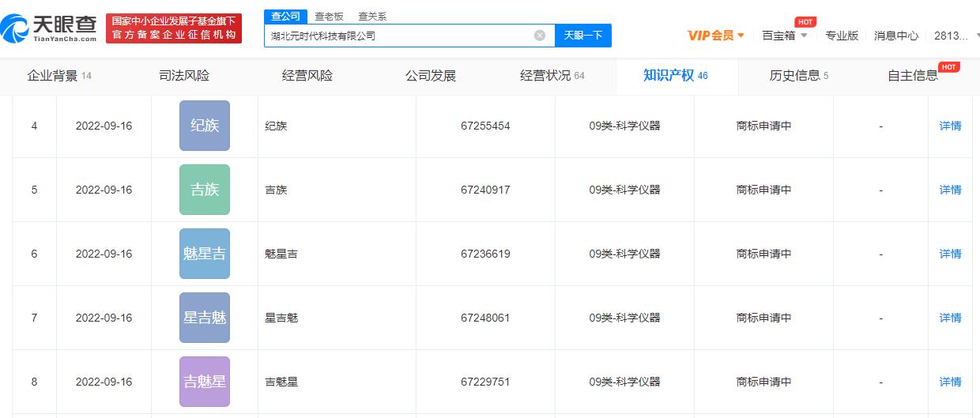Image resolution: width=980 pixels, height=418 pixels.
Task: Click the trademark name text 魅星吉
Action: pyautogui.click(x=281, y=254)
